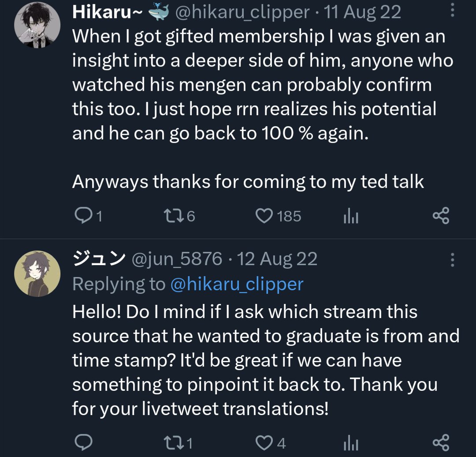The width and height of the screenshot is (476, 457).
Task: Open the ジュン display name
Action: [x=99, y=259]
